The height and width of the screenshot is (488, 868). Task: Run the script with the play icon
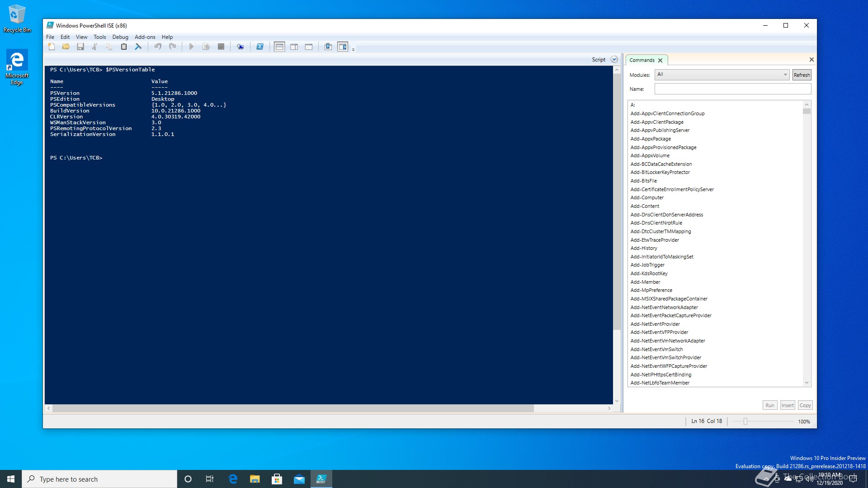(x=191, y=47)
